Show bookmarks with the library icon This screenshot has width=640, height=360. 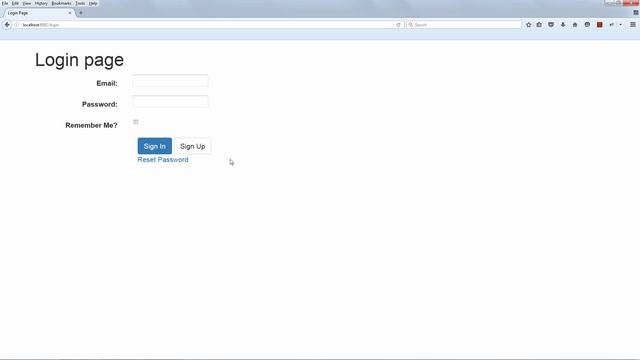(539, 25)
